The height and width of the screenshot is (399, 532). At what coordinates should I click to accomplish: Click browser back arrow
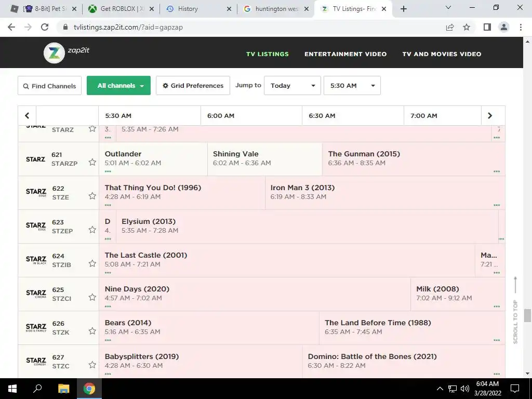pos(11,27)
